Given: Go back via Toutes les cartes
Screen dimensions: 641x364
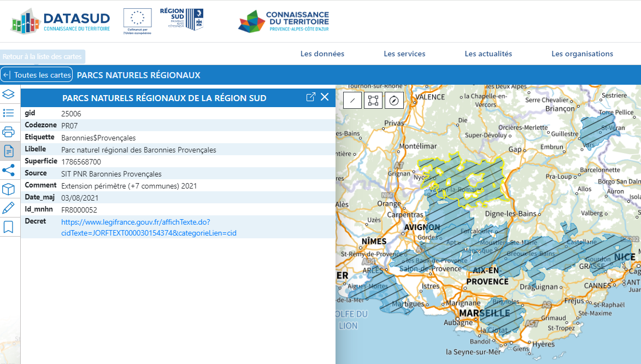Looking at the screenshot, I should 37,75.
